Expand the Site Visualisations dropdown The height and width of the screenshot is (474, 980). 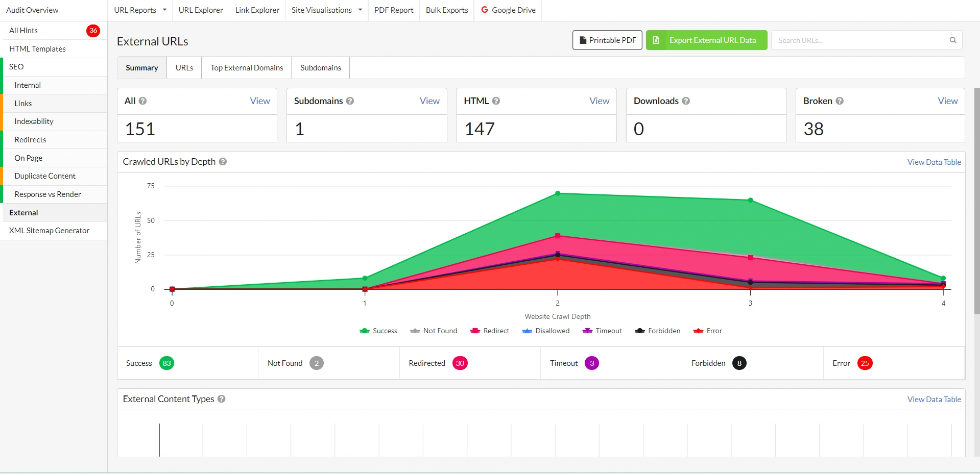(326, 10)
